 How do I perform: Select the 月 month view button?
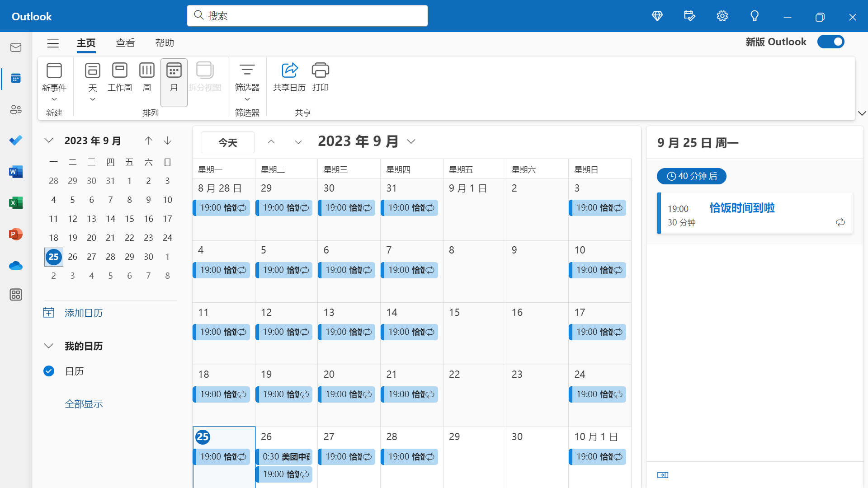pyautogui.click(x=174, y=82)
